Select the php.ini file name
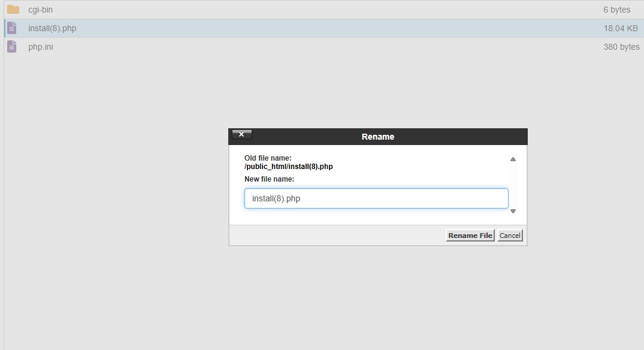Viewport: 644px width, 350px height. 41,47
